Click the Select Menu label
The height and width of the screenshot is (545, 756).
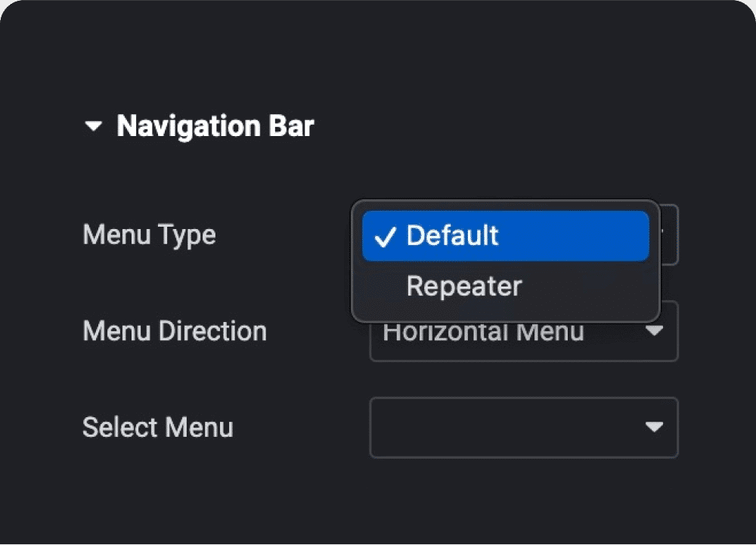click(x=158, y=427)
